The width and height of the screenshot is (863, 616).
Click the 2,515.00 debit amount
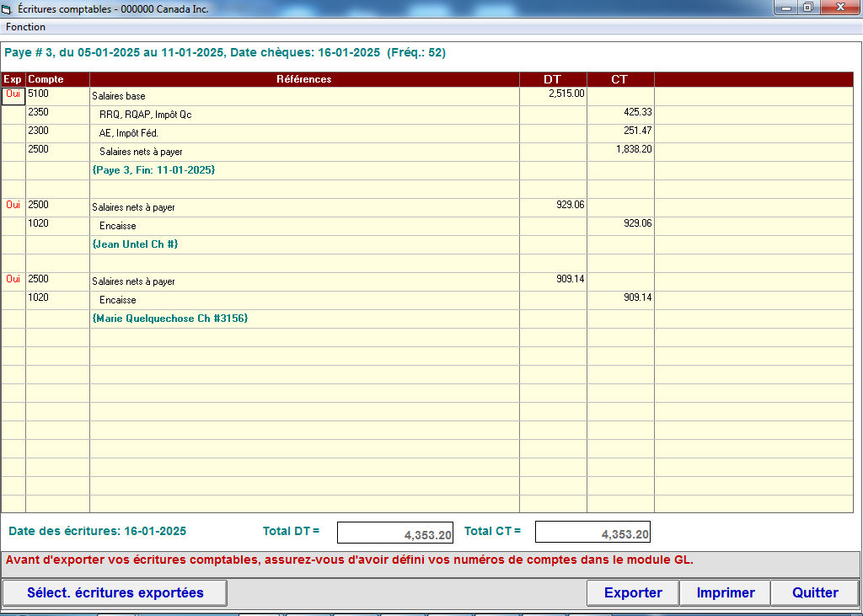tap(566, 94)
